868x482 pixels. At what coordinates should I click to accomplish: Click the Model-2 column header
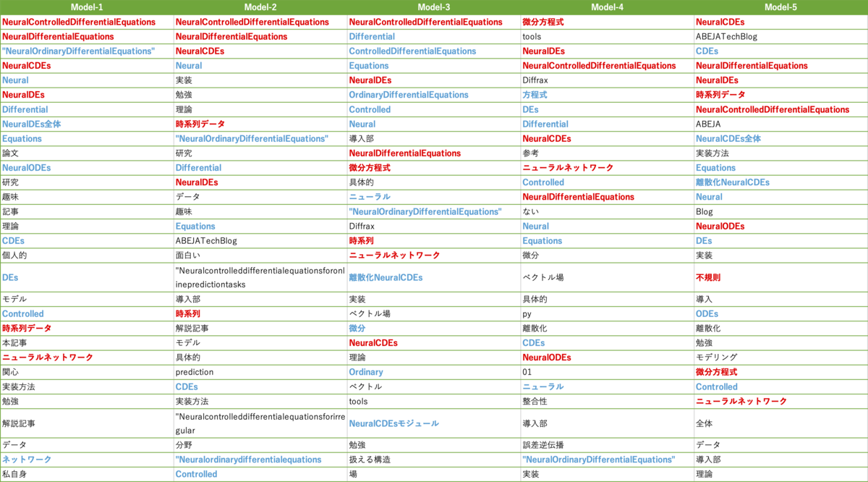(260, 7)
